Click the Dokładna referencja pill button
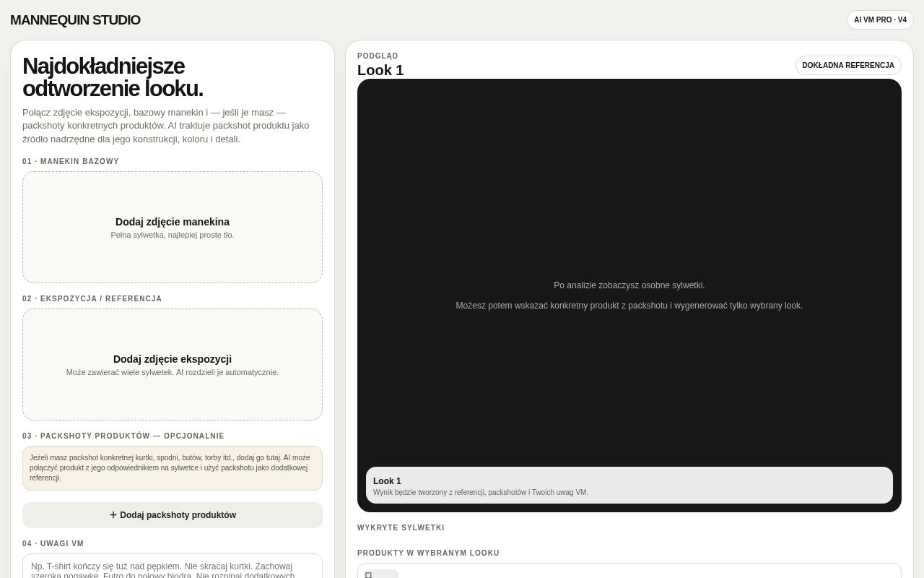The width and height of the screenshot is (924, 578). click(x=848, y=66)
